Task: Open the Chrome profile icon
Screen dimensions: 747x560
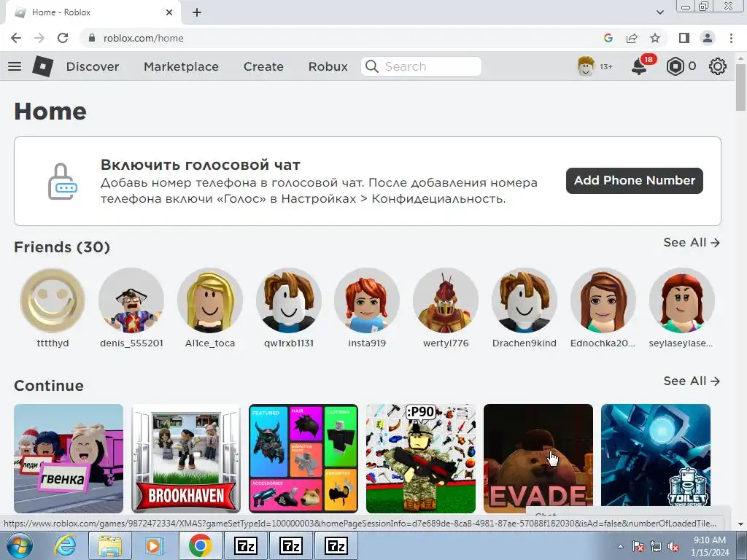Action: click(708, 38)
